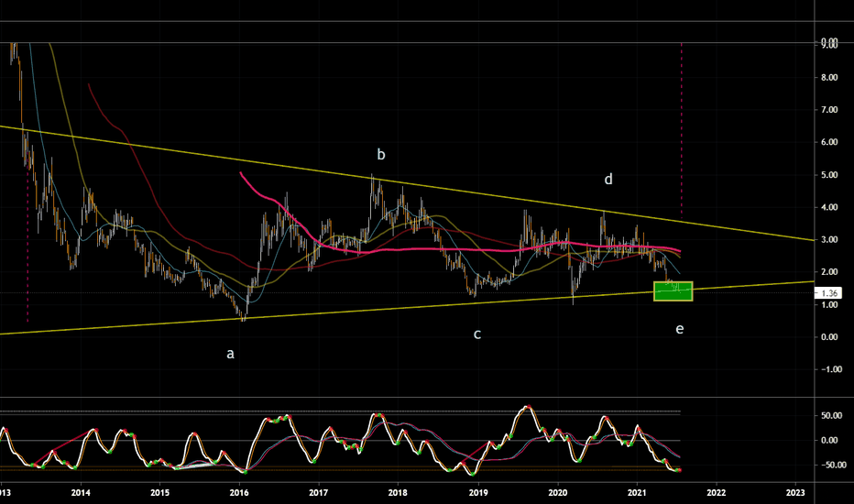Click the 2020 label on time axis
The height and width of the screenshot is (504, 854).
tap(558, 493)
